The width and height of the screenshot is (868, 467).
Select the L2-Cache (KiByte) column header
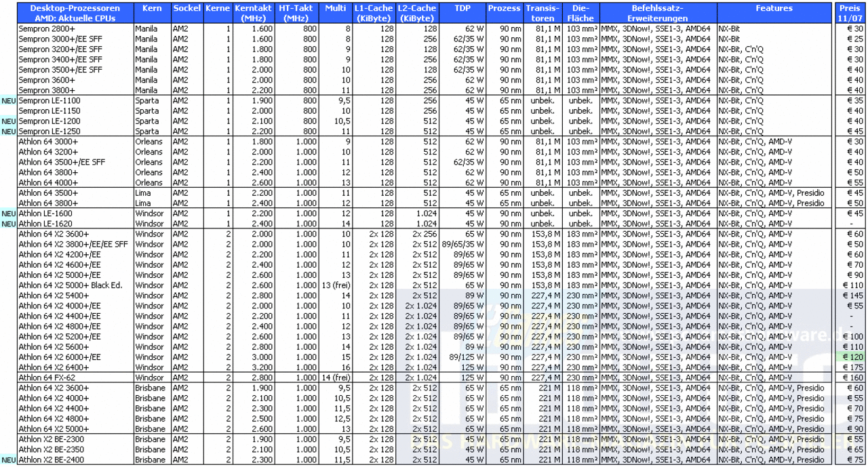tap(417, 13)
